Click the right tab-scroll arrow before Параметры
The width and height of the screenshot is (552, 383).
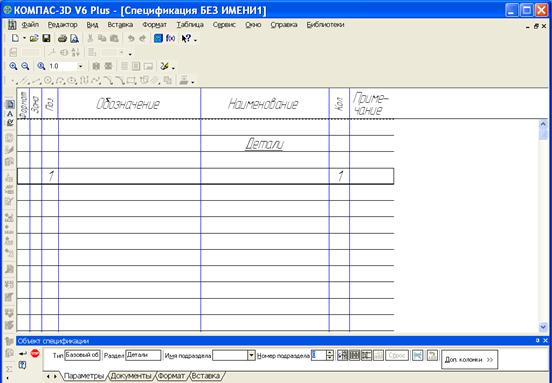(55, 376)
